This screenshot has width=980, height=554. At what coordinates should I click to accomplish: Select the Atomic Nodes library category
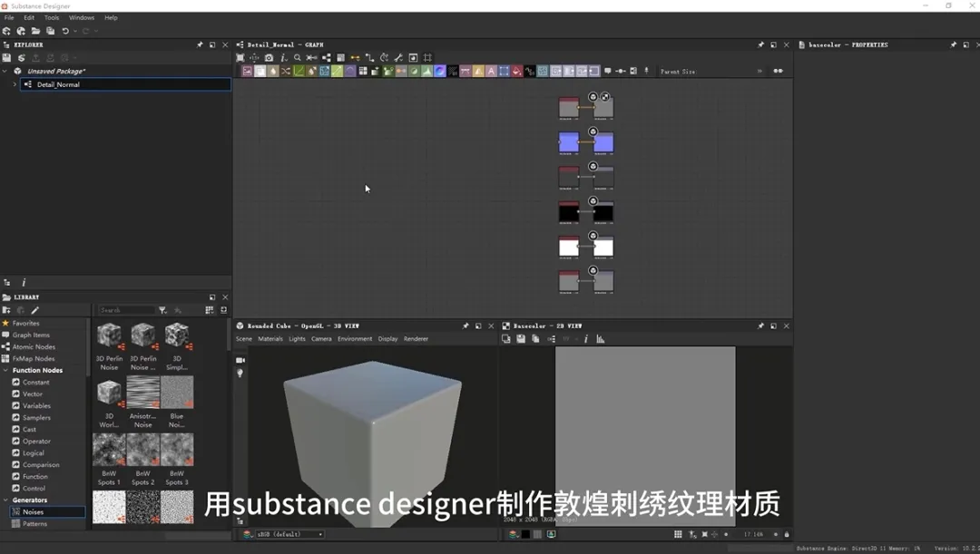click(34, 346)
